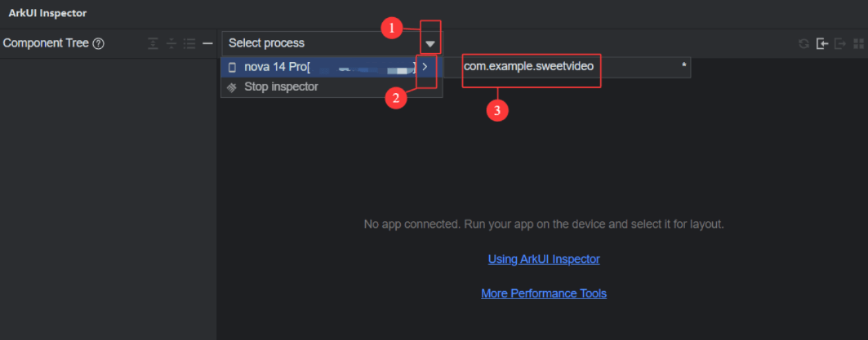Minimize the Component Tree panel
The image size is (868, 340).
pyautogui.click(x=207, y=44)
